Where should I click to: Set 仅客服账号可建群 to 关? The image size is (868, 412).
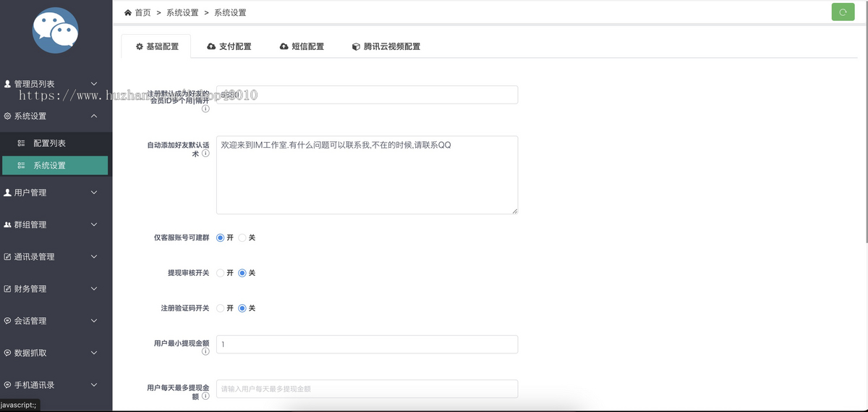coord(243,237)
